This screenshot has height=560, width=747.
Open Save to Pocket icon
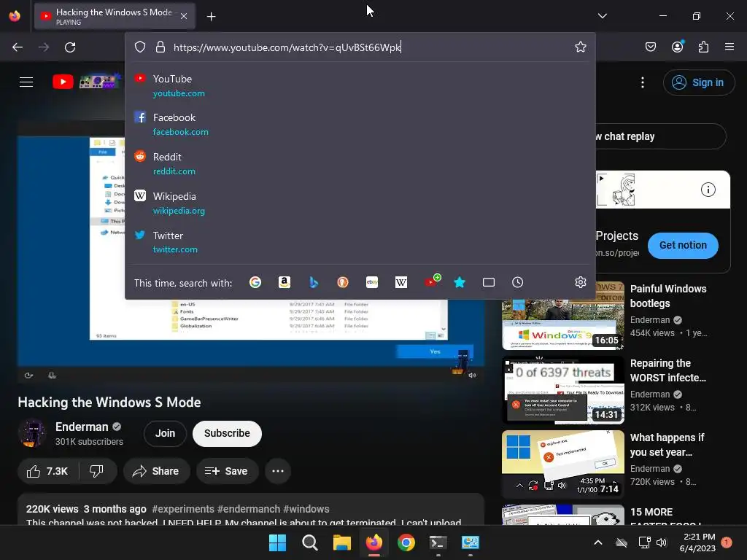pos(650,47)
